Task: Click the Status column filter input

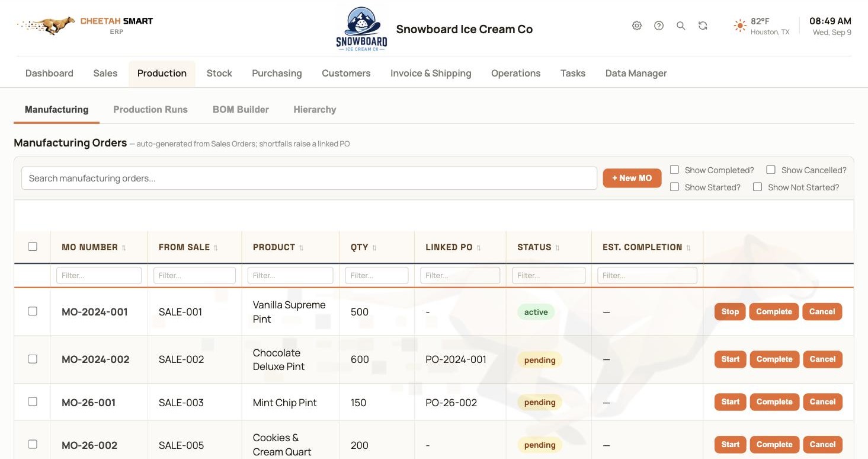Action: 549,275
